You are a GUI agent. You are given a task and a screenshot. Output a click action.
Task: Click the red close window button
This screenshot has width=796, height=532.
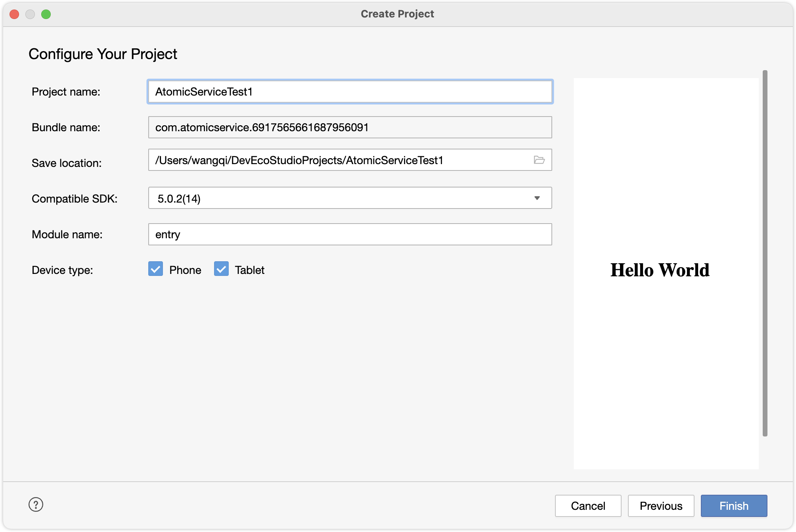click(15, 14)
